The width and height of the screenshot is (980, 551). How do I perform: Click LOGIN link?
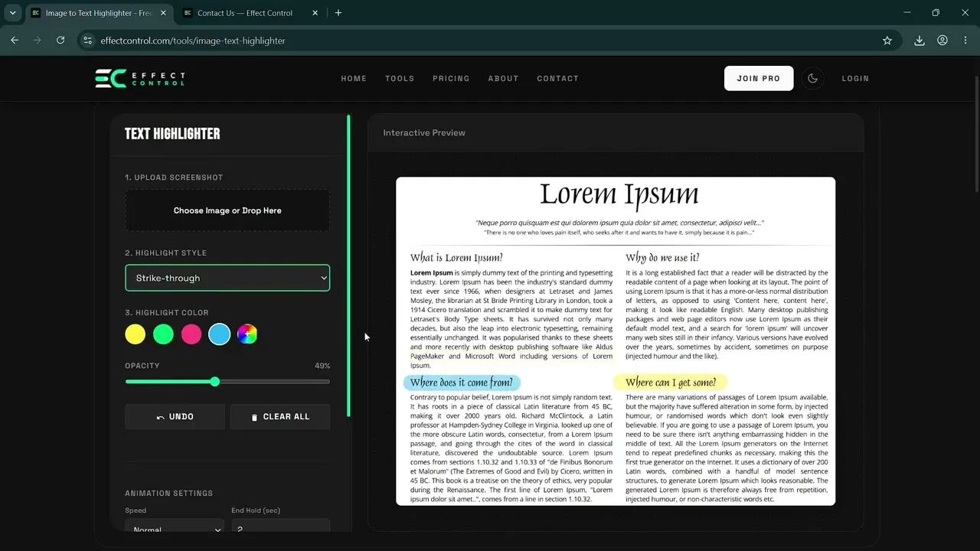[855, 79]
